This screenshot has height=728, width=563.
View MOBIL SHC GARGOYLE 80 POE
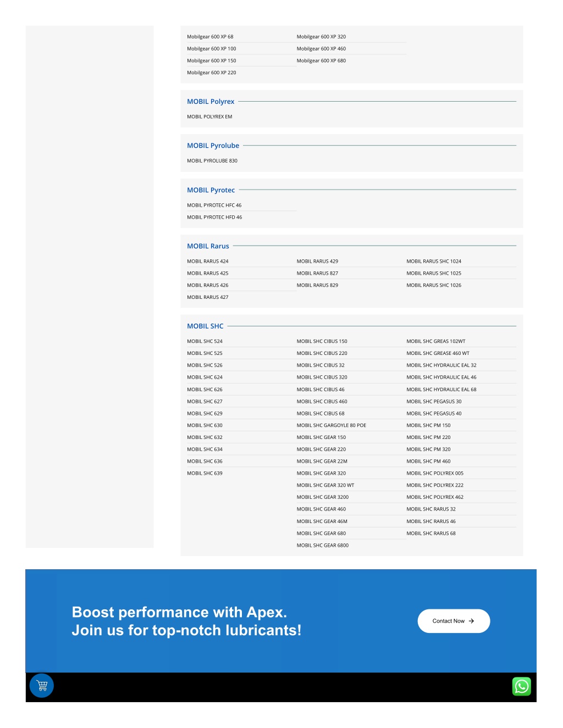(331, 426)
